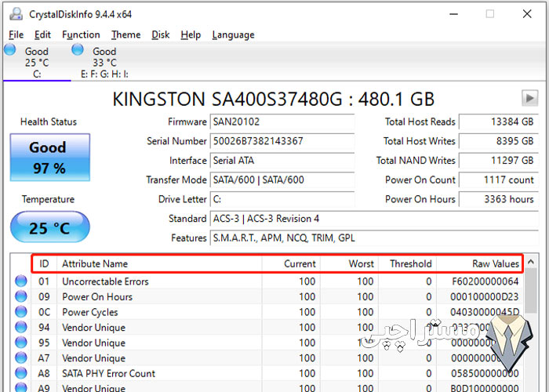
Task: Click the Features field S.M.A.R.T., APM
Action: [374, 238]
